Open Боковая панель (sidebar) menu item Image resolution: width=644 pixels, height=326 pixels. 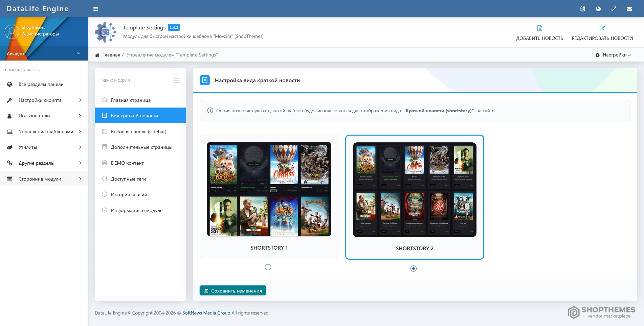[x=138, y=132]
